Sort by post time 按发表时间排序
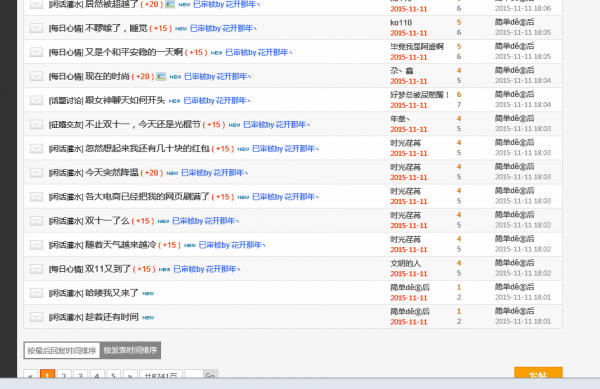The height and width of the screenshot is (389, 600). click(x=130, y=350)
